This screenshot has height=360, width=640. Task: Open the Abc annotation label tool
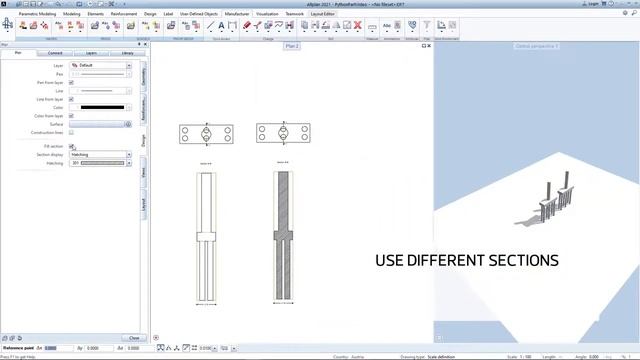387,26
